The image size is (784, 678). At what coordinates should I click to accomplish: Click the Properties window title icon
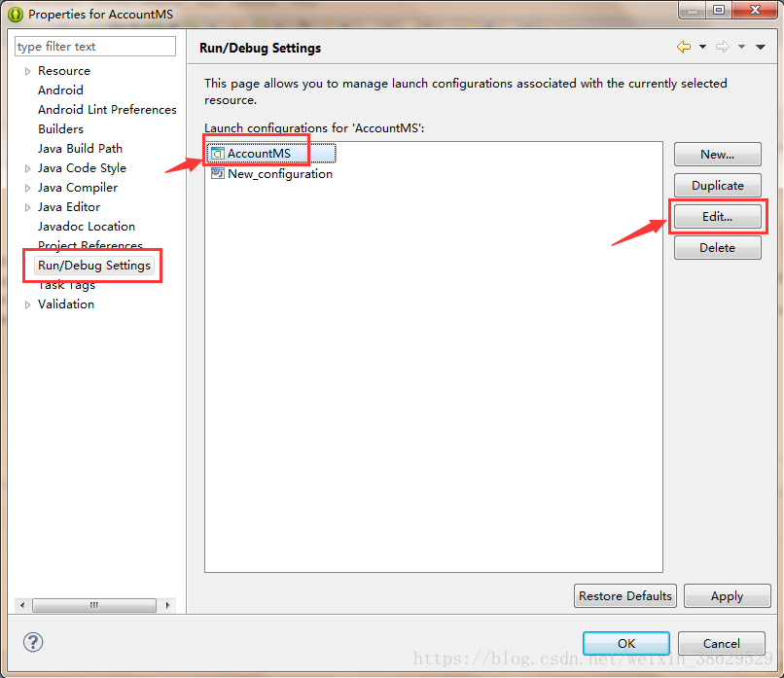click(x=16, y=15)
